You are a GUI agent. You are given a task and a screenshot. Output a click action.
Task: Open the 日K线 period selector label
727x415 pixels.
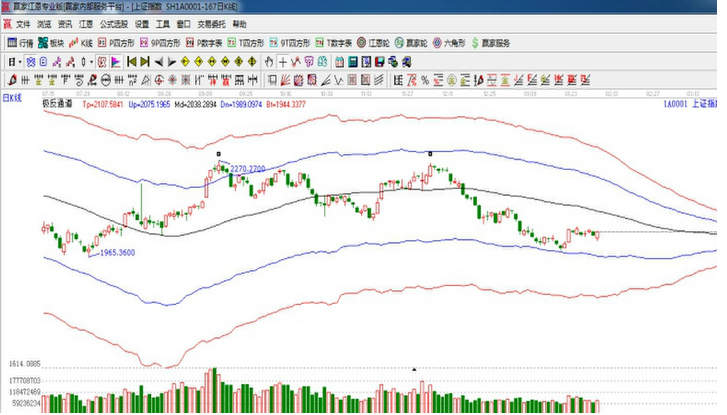pos(13,98)
